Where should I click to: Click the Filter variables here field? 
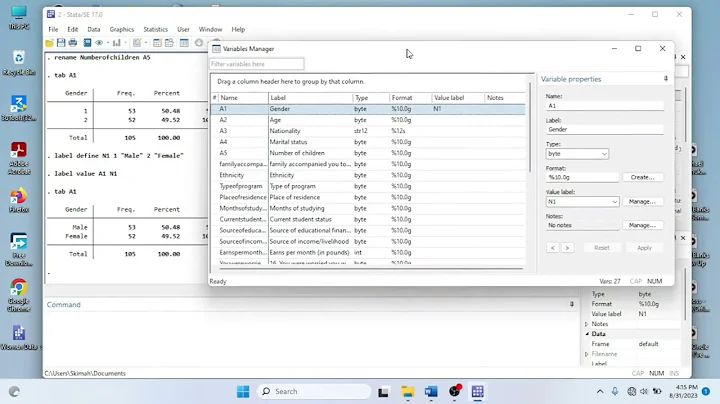(x=257, y=64)
